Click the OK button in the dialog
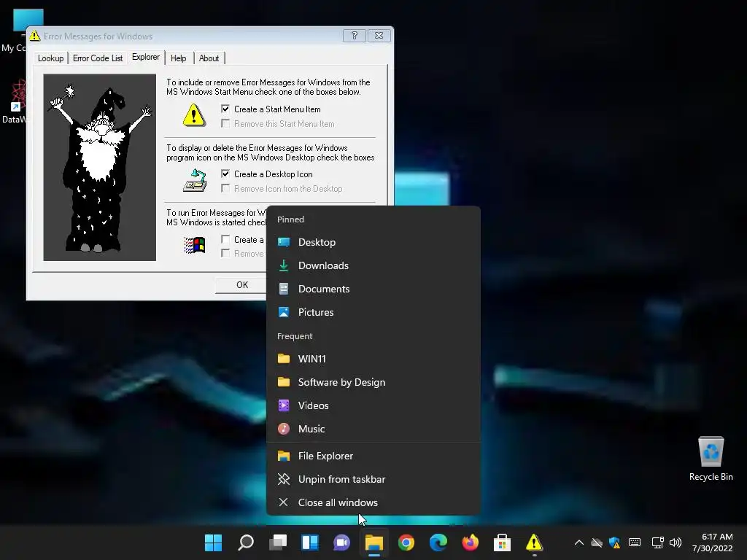747x560 pixels. (242, 285)
